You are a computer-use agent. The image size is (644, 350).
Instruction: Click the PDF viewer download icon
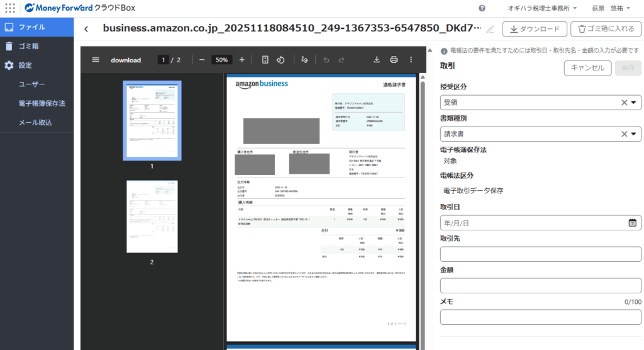[x=377, y=60]
